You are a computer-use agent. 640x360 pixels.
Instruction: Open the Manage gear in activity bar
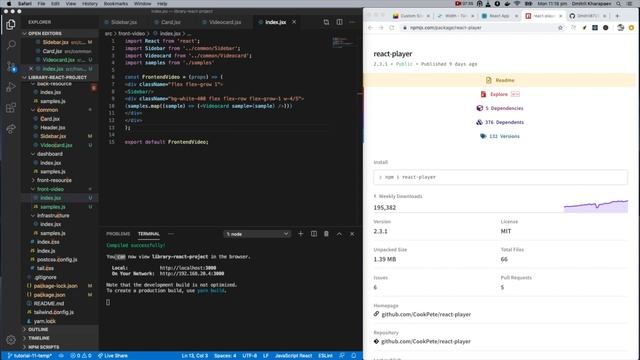[x=11, y=340]
